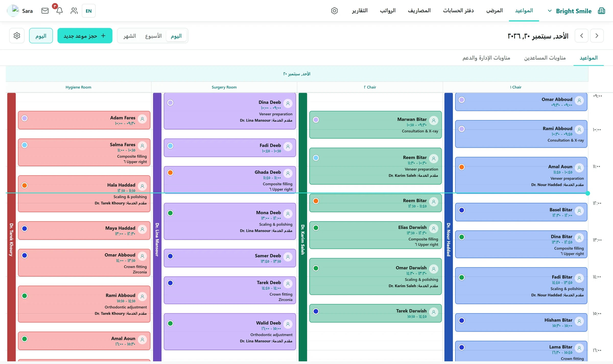
Task: Toggle status circle on Mona Deeb card
Action: click(x=170, y=213)
